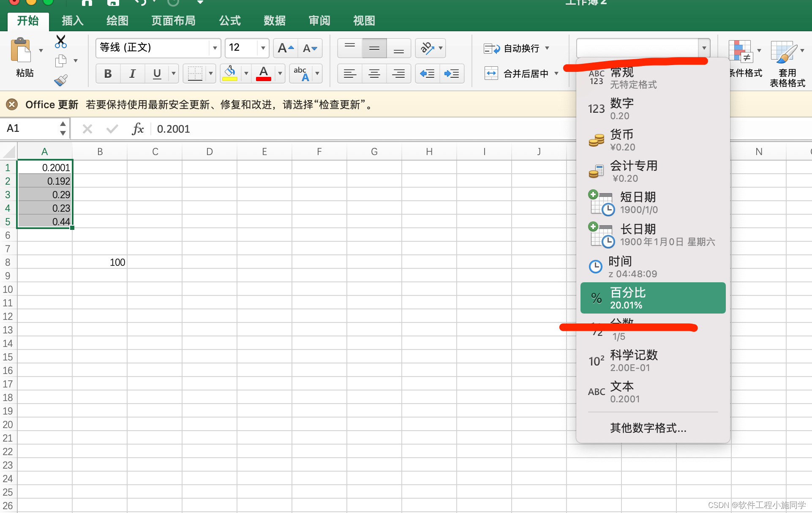Image resolution: width=812 pixels, height=513 pixels.
Task: Toggle italic formatting
Action: point(132,74)
